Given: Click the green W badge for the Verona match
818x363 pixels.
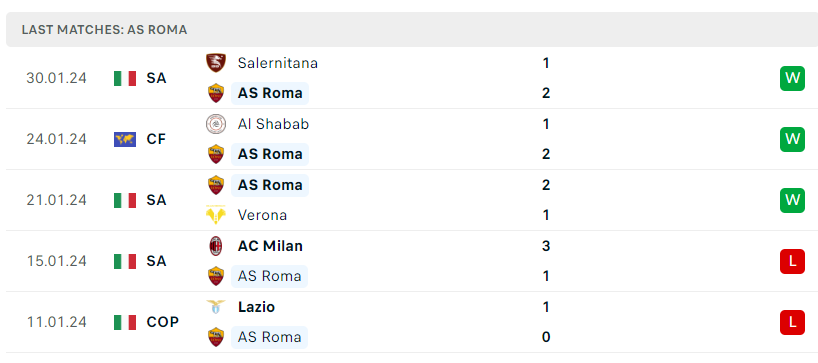Looking at the screenshot, I should pyautogui.click(x=792, y=200).
